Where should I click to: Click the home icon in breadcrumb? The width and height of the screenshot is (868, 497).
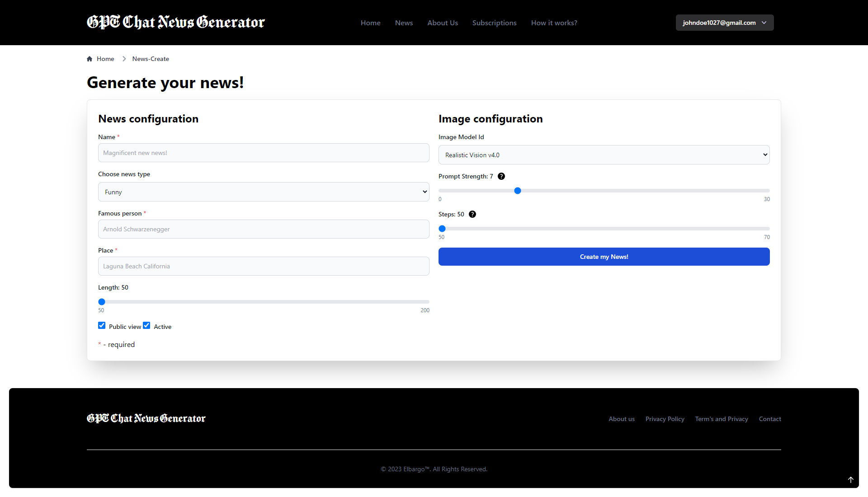coord(90,59)
